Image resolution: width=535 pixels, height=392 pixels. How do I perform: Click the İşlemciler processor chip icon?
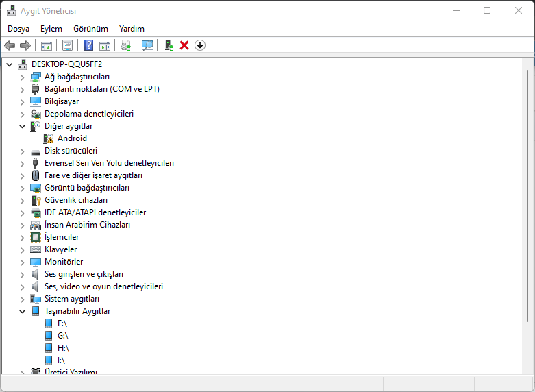(36, 237)
